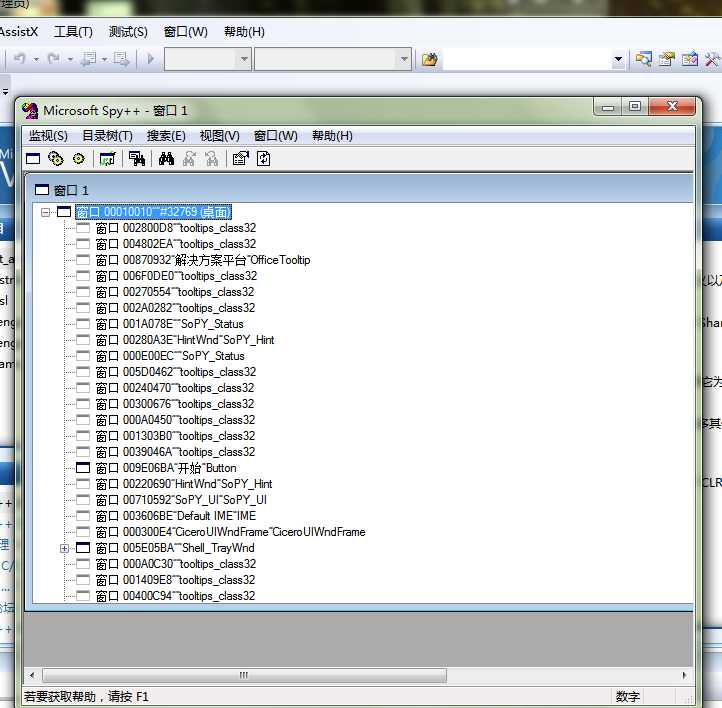This screenshot has height=708, width=722.
Task: Select window 003606BE Default IME
Action: pos(175,516)
